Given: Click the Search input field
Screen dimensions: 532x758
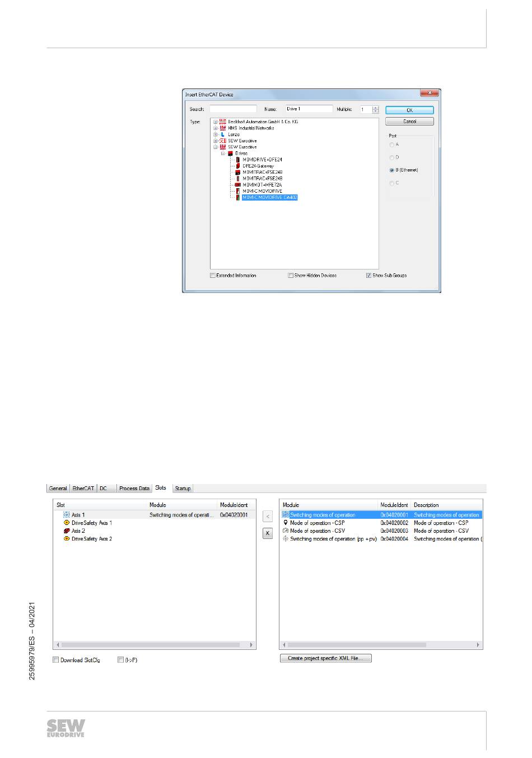Looking at the screenshot, I should [233, 109].
